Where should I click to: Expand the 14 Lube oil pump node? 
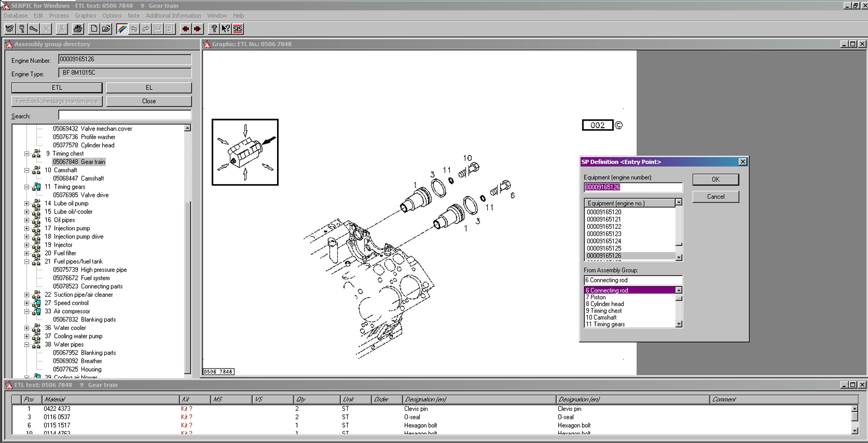click(x=27, y=203)
